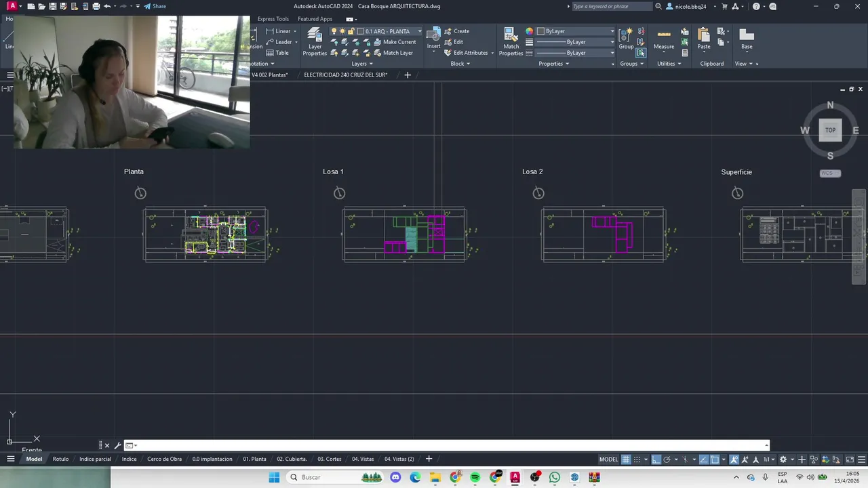Viewport: 868px width, 488px height.
Task: Open the Express Tools ribbon tab
Action: (x=273, y=19)
